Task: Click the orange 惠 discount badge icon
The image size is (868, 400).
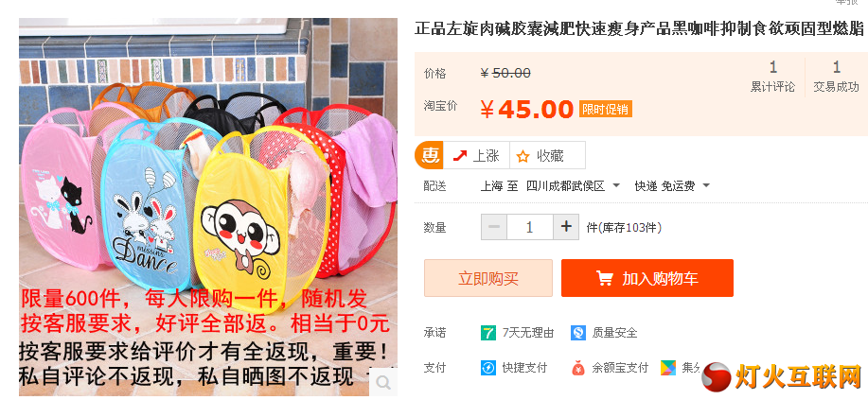Action: pyautogui.click(x=429, y=155)
